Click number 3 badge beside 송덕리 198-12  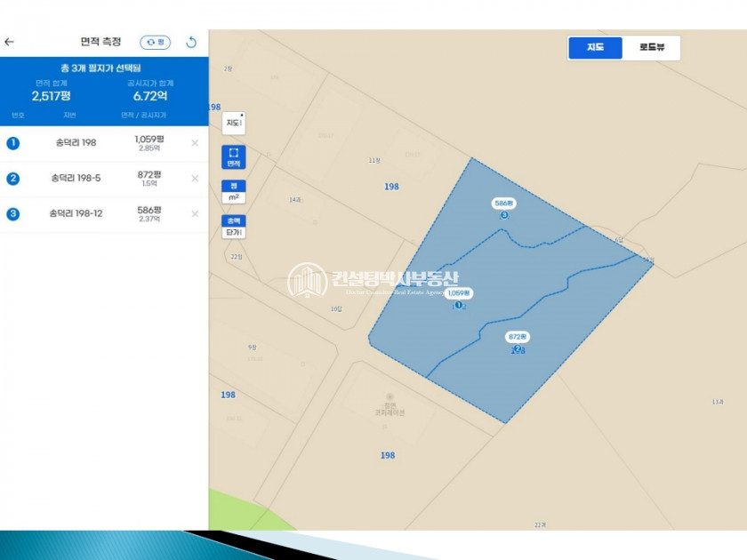(x=12, y=214)
